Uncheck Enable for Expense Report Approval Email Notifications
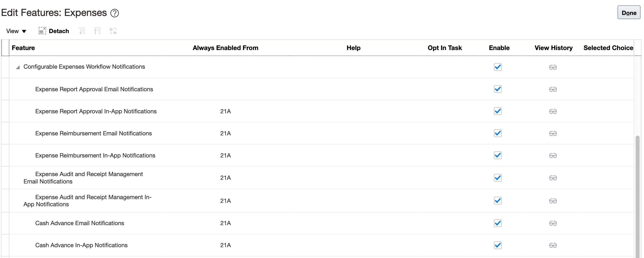This screenshot has width=644, height=258. tap(498, 89)
